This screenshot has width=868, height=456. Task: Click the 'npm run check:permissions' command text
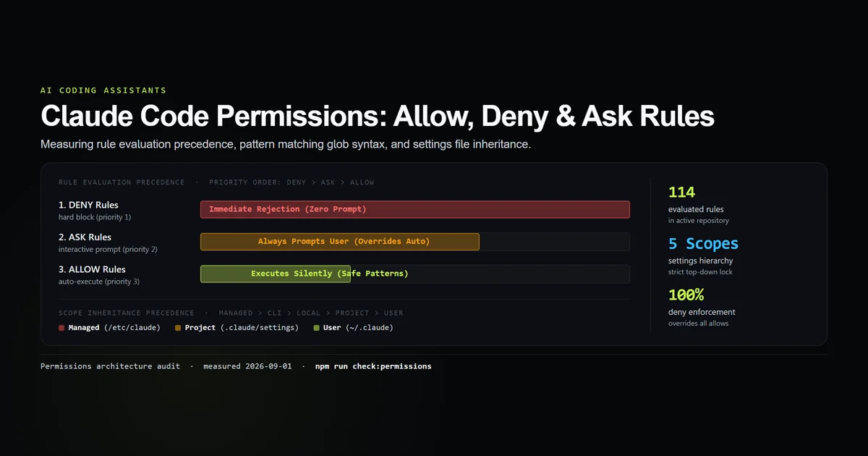[x=373, y=366]
